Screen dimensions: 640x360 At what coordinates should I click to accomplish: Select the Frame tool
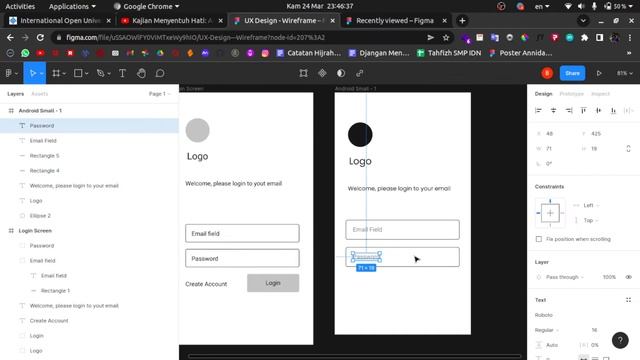[56, 73]
